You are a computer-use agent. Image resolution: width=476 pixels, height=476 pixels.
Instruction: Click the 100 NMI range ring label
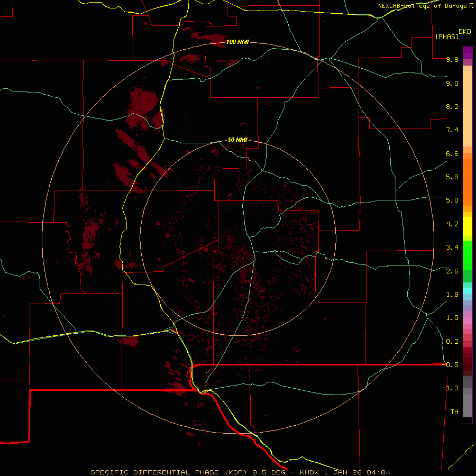click(237, 42)
